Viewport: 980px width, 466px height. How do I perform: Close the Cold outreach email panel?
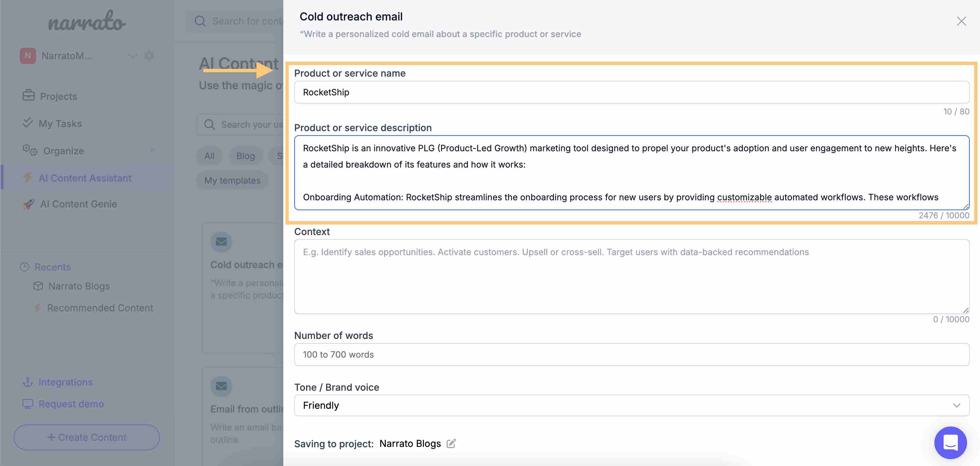(x=961, y=21)
